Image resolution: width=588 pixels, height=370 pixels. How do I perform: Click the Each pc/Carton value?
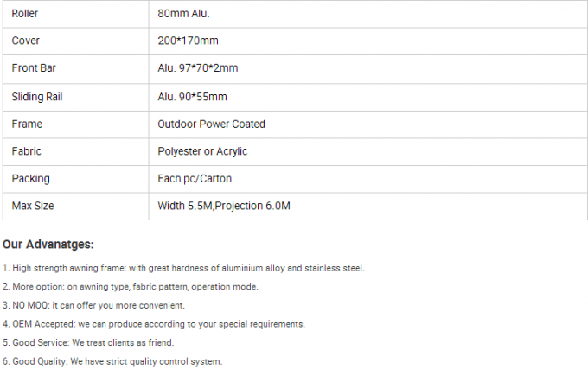195,179
